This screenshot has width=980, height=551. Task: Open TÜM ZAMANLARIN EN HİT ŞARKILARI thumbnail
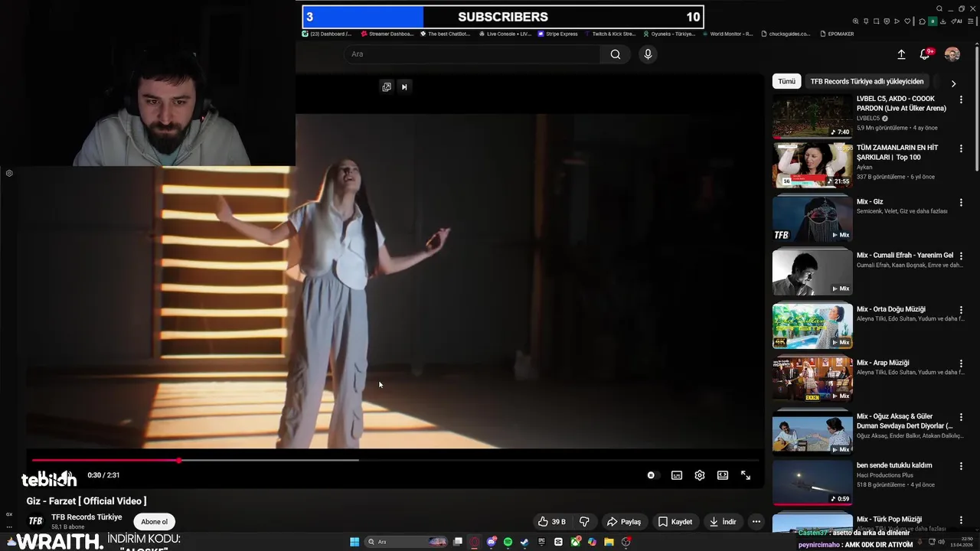click(812, 165)
